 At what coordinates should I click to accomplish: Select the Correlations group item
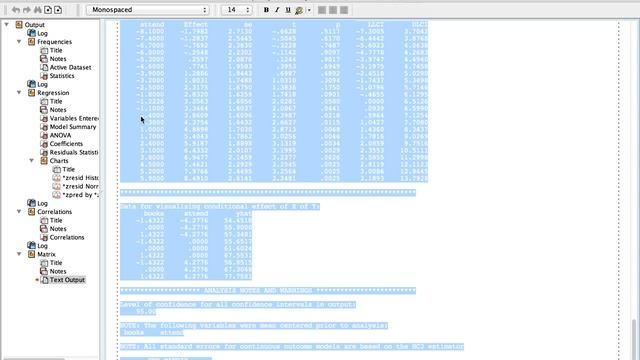click(54, 212)
